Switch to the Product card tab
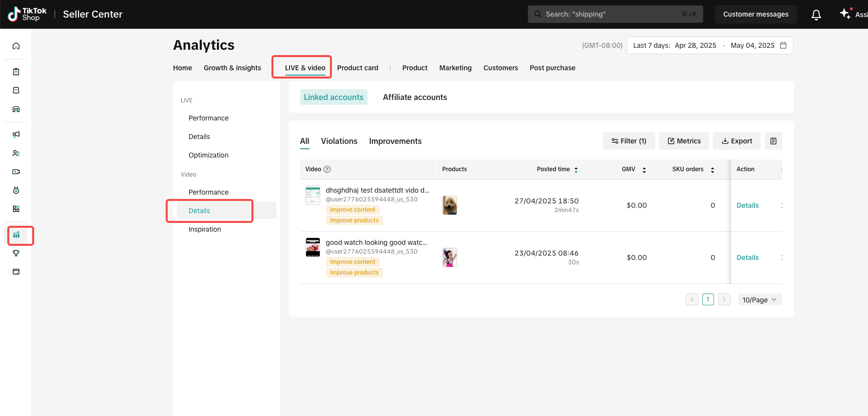 (357, 68)
